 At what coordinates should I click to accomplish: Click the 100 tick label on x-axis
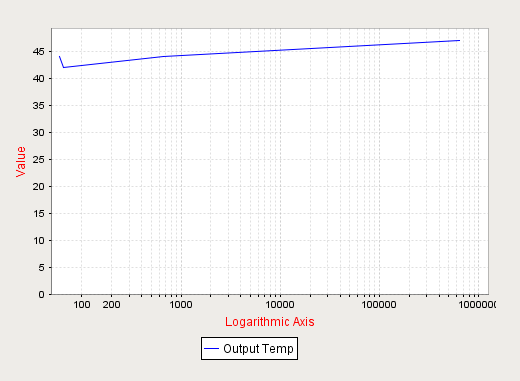coord(82,305)
